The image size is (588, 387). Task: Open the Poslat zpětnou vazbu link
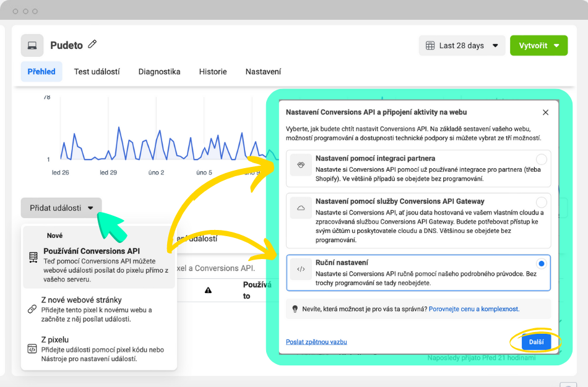point(316,342)
